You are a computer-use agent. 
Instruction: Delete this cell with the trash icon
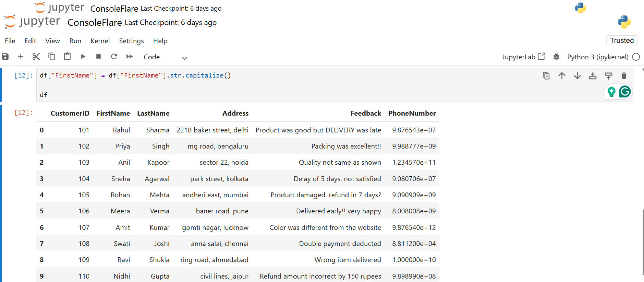coord(624,76)
